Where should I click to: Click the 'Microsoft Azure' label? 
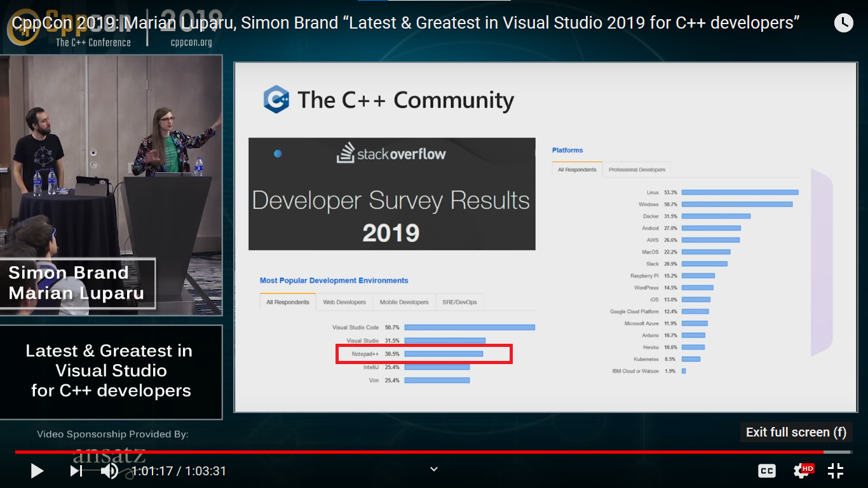click(642, 323)
